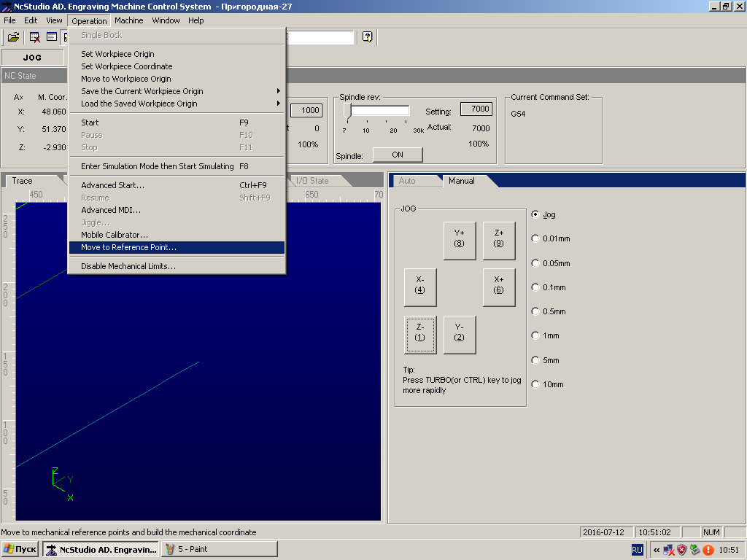Click the red security shield tray icon
747x560 pixels.
click(x=682, y=550)
